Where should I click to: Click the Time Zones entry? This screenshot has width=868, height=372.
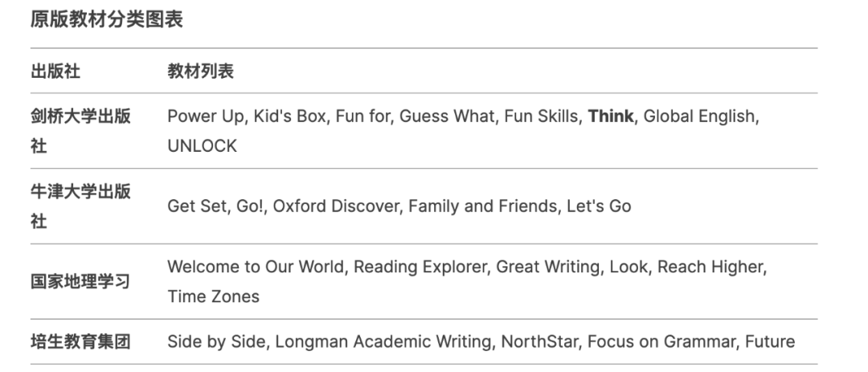point(213,296)
